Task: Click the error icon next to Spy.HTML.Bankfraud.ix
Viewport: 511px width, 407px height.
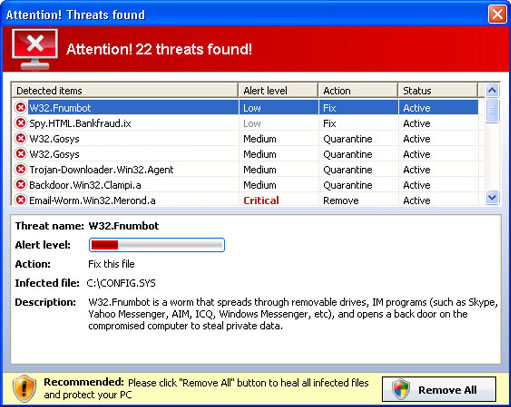Action: point(21,123)
